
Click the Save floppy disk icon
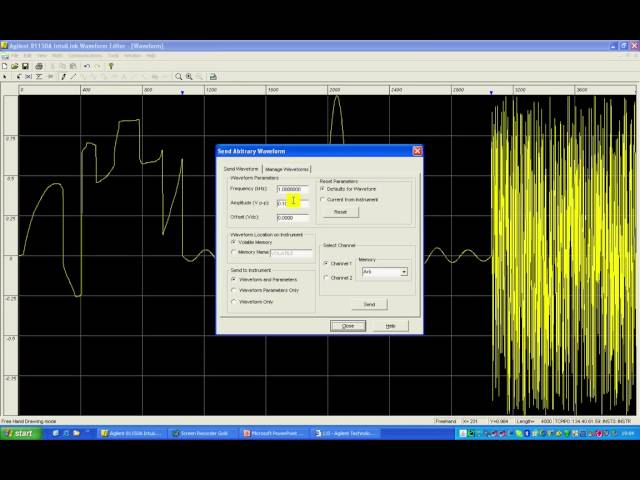click(x=25, y=66)
